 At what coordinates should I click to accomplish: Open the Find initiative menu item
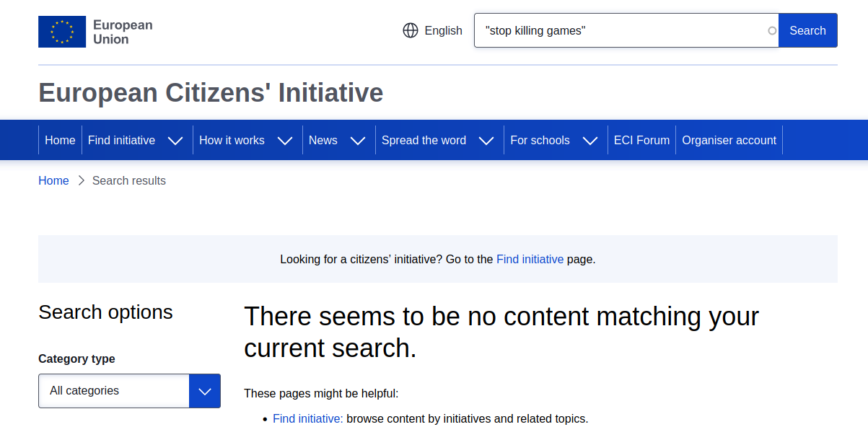click(121, 141)
